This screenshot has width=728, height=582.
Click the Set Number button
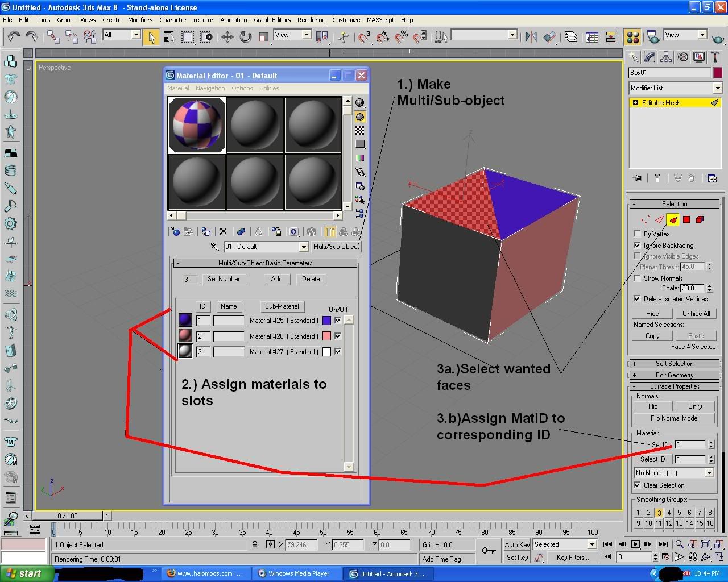click(224, 279)
